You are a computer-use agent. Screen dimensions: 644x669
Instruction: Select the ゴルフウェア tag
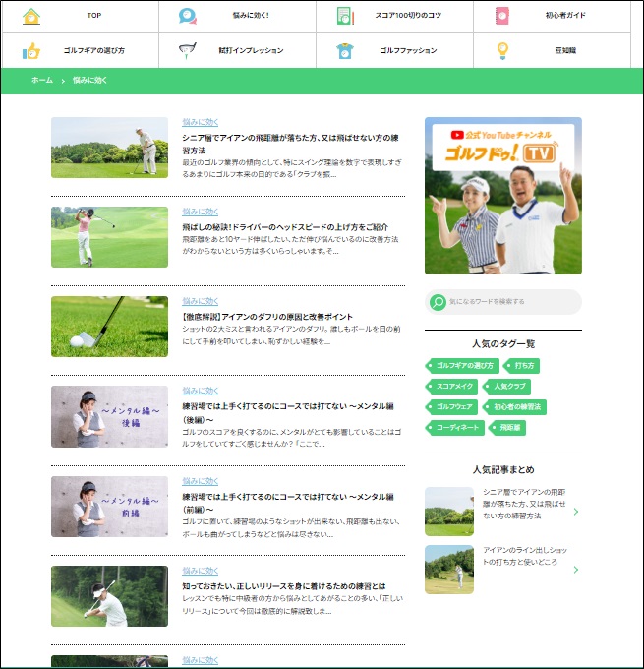451,406
